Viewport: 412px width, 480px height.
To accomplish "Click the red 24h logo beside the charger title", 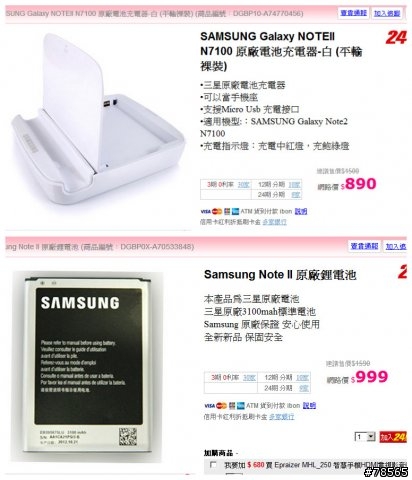I will (x=396, y=37).
